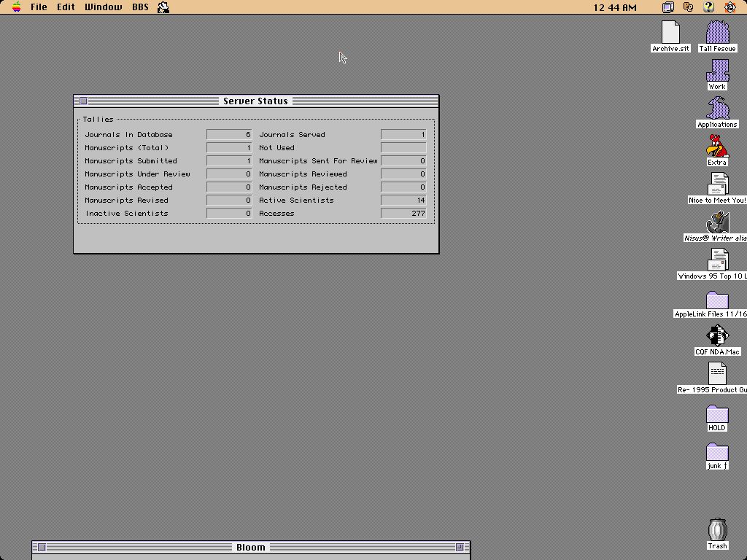Click the Accesses count field
This screenshot has height=560, width=747.
coord(403,214)
